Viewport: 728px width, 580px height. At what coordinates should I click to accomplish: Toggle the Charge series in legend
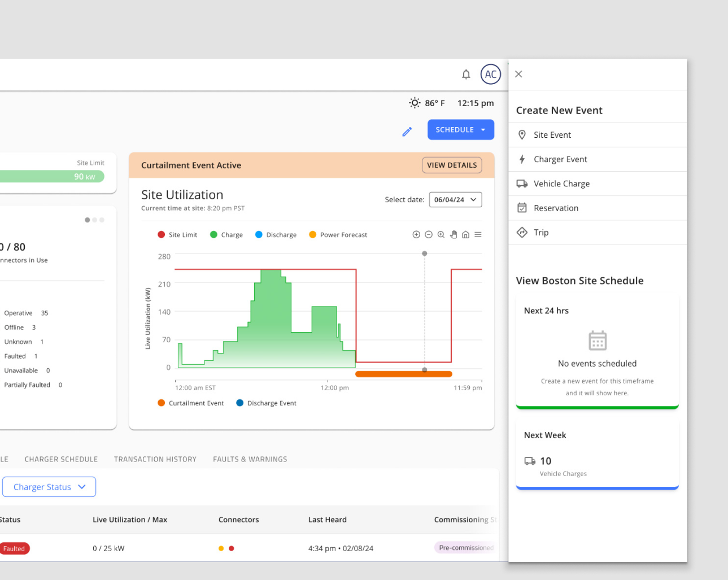point(226,235)
